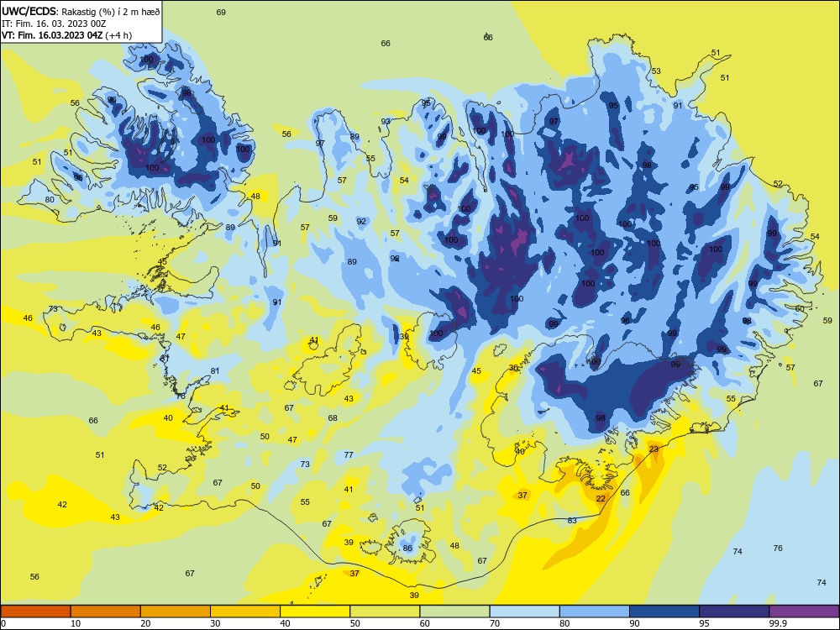Viewport: 840px width, 630px height.
Task: Click the humidity value '69' at top
Action: point(221,12)
